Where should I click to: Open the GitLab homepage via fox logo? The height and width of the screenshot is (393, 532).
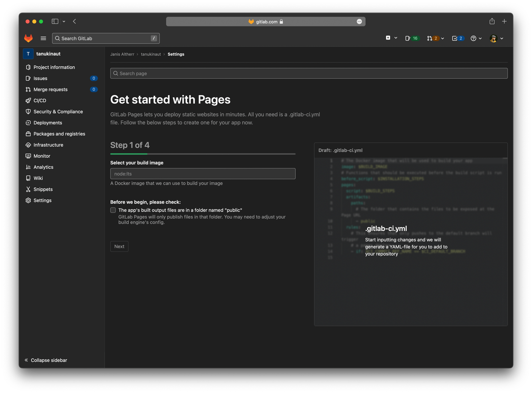click(x=28, y=38)
